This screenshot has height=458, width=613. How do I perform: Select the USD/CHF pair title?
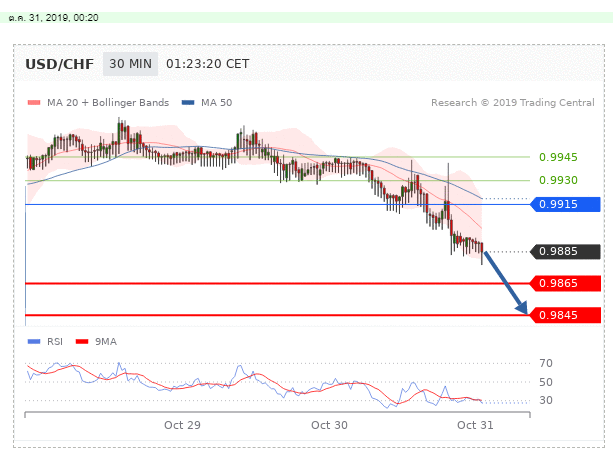click(59, 64)
